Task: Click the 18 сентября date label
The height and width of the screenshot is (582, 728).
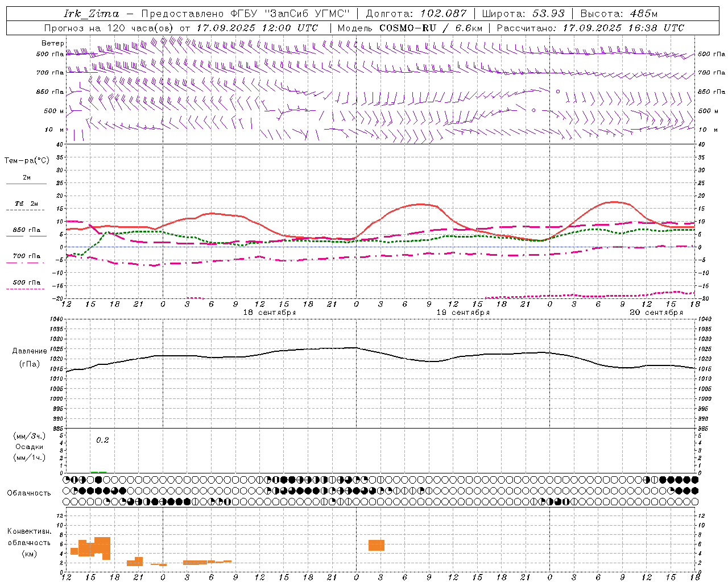Action: pyautogui.click(x=270, y=313)
